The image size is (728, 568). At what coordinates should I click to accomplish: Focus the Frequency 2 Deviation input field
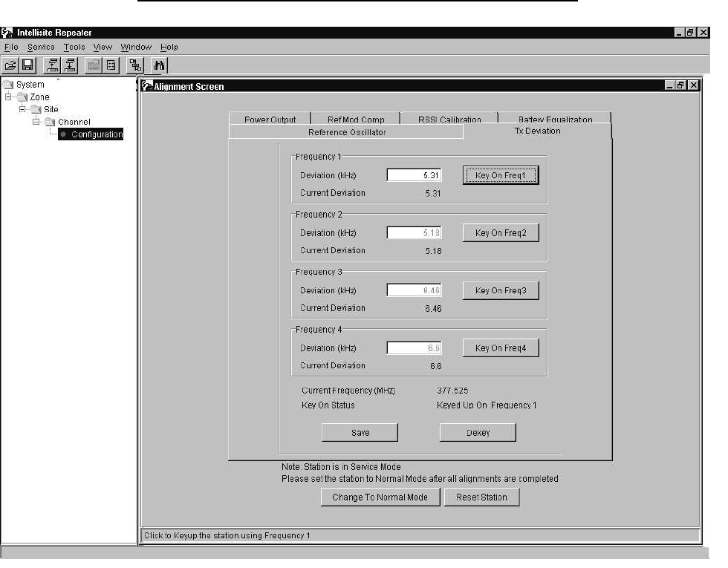point(415,233)
